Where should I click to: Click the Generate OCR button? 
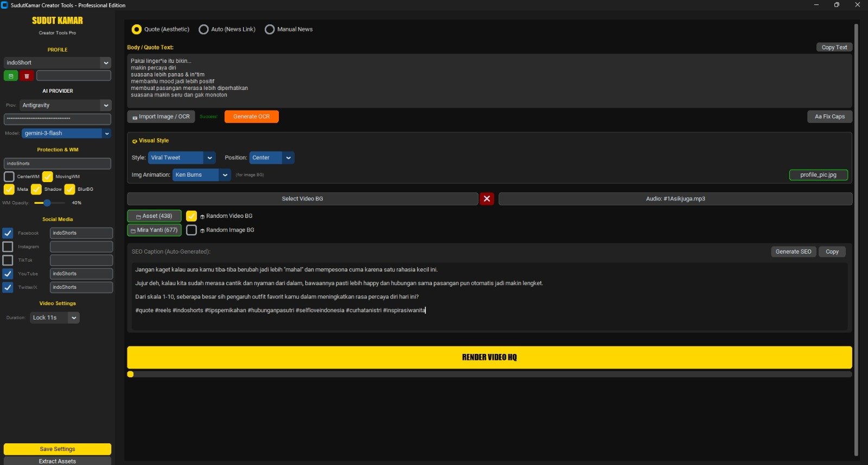[x=251, y=117]
